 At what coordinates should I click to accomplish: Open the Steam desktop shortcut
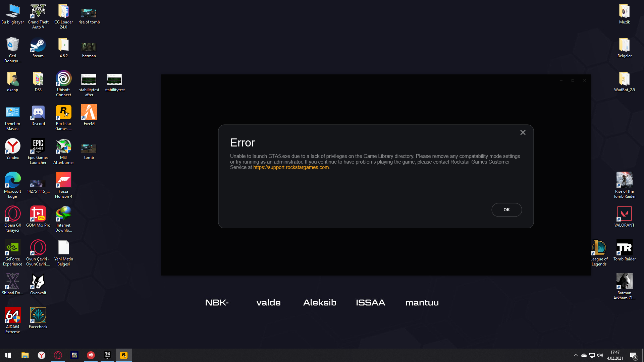38,45
